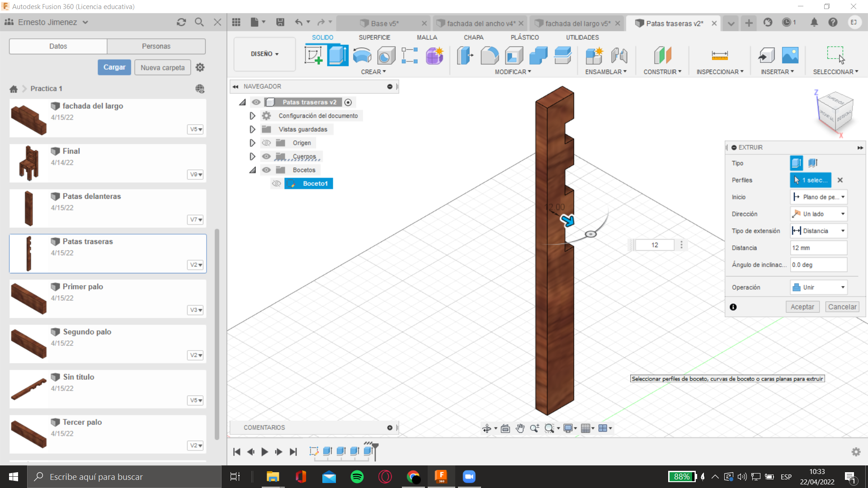This screenshot has height=488, width=868.
Task: Open the Tipo de extensión dropdown
Action: (x=819, y=231)
